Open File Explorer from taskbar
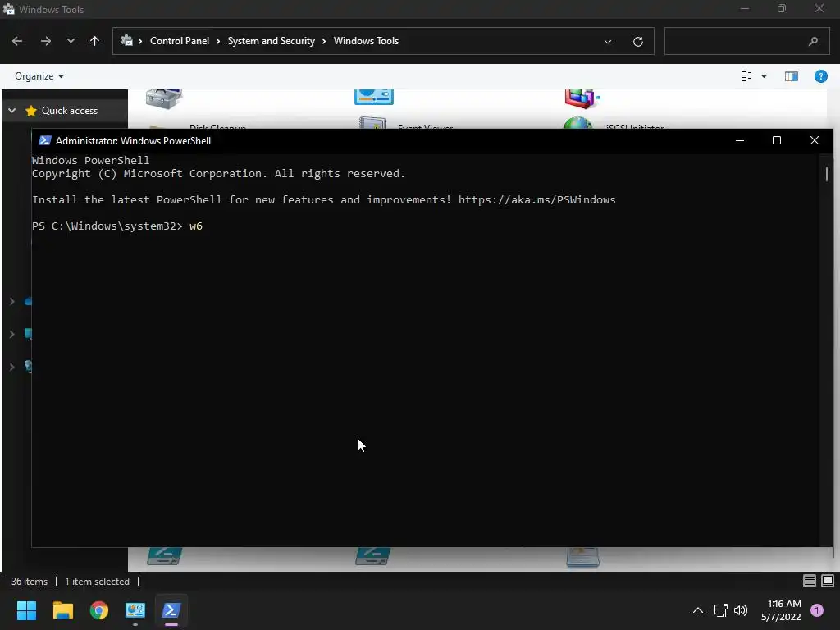 tap(62, 610)
